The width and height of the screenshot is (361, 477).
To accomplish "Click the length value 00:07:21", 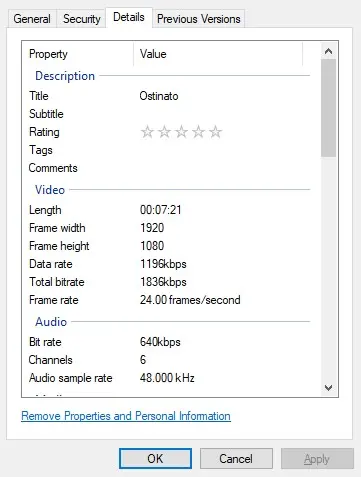I will click(x=161, y=210).
